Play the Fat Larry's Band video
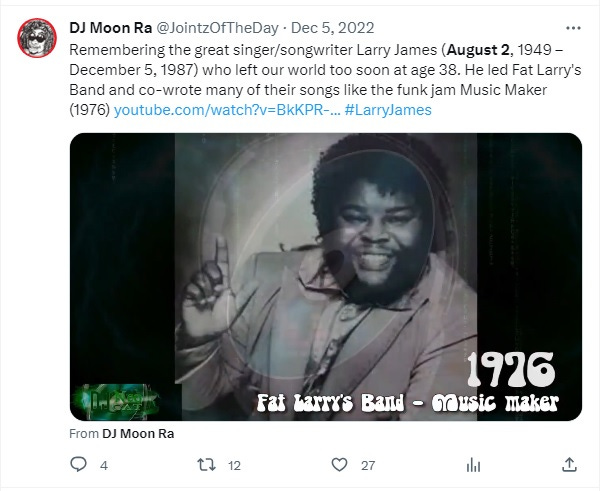The height and width of the screenshot is (491, 603). (326, 277)
